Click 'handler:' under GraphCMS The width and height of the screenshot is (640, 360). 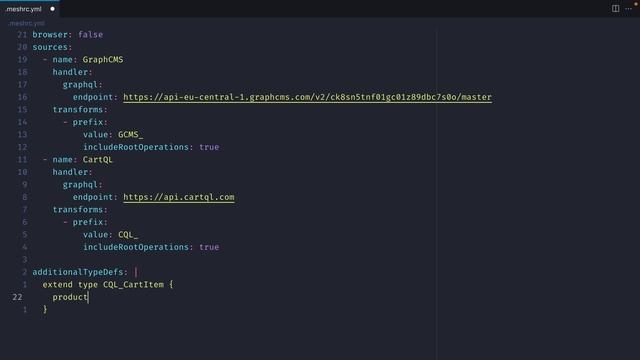pyautogui.click(x=73, y=72)
